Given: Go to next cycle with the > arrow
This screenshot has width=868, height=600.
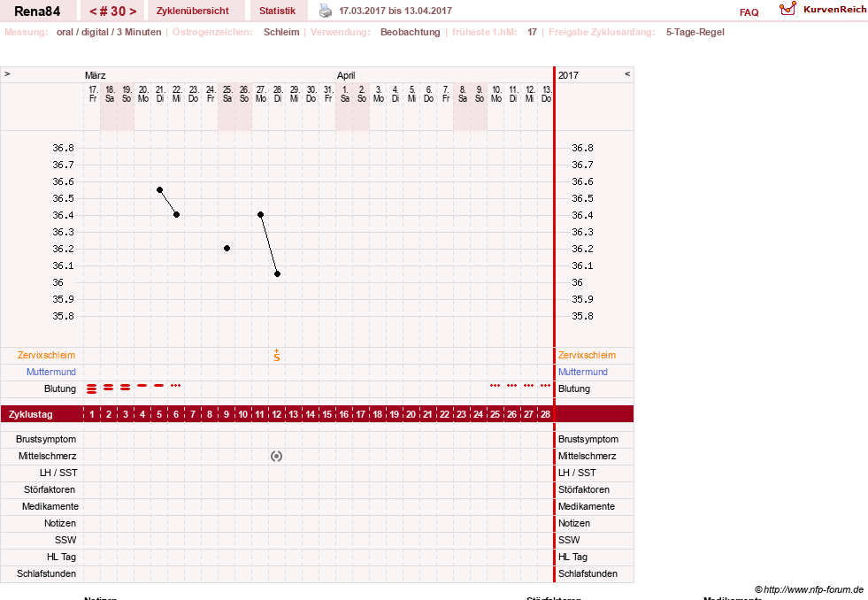Looking at the screenshot, I should point(133,12).
